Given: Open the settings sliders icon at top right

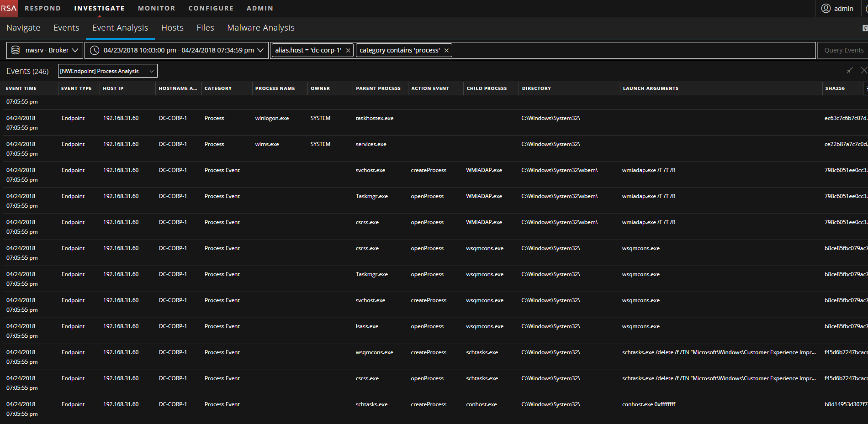Looking at the screenshot, I should tap(864, 28).
